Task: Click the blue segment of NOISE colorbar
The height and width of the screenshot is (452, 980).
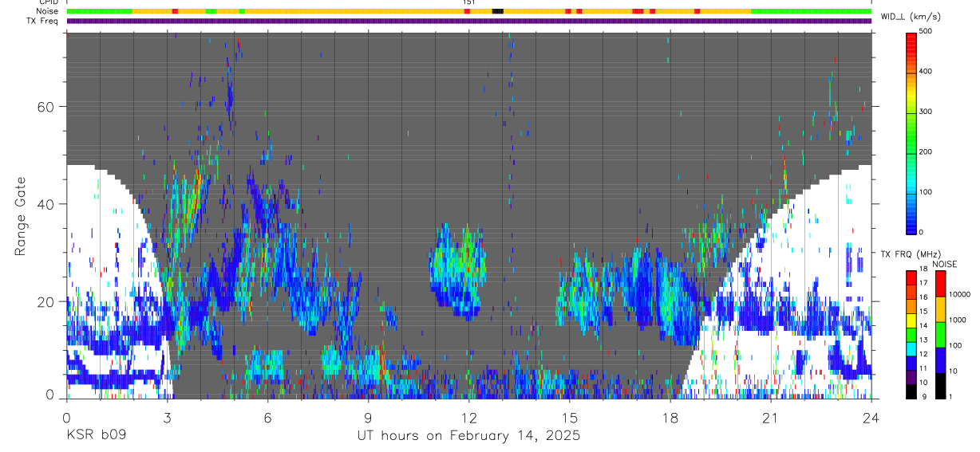Action: click(x=940, y=360)
